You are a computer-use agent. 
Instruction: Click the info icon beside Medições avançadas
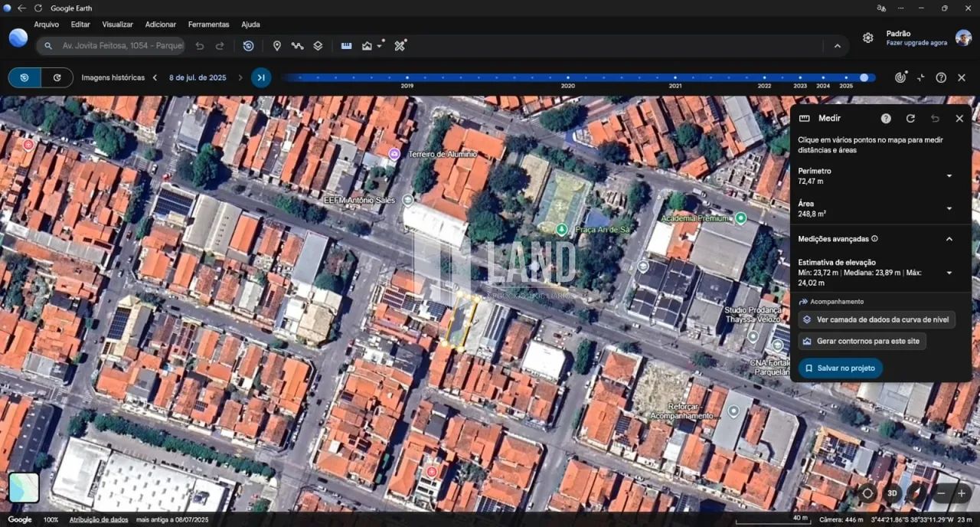[x=874, y=239]
